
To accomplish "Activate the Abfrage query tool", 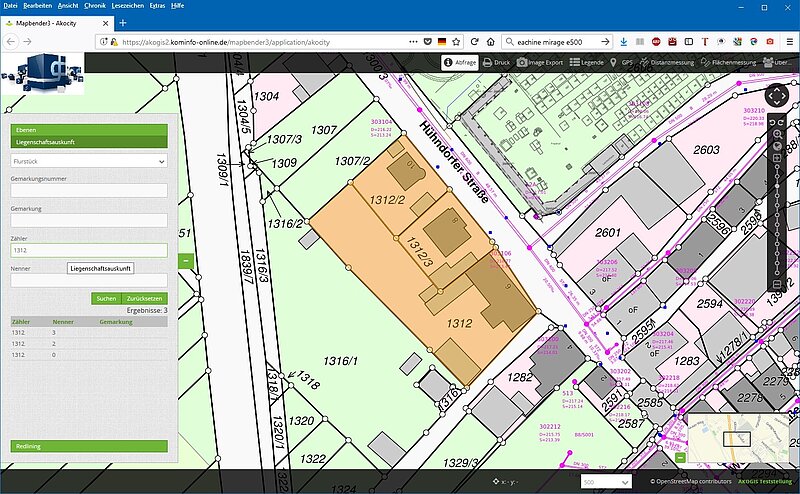I will tap(459, 62).
